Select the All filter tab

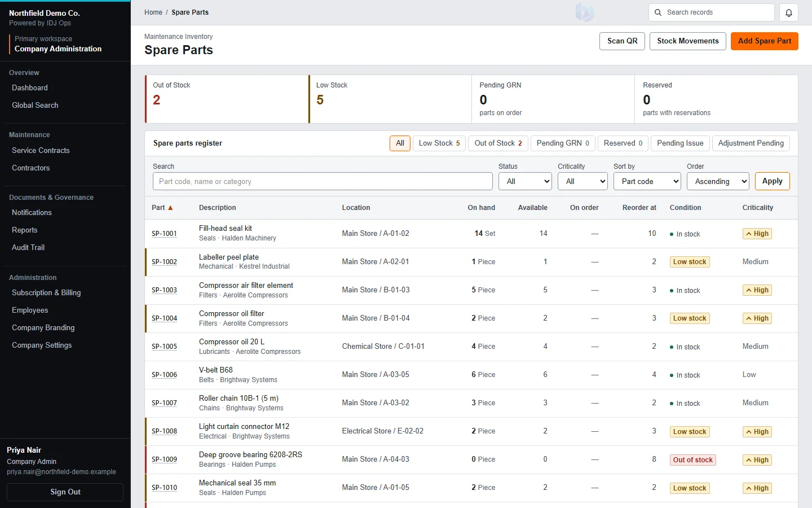point(400,143)
